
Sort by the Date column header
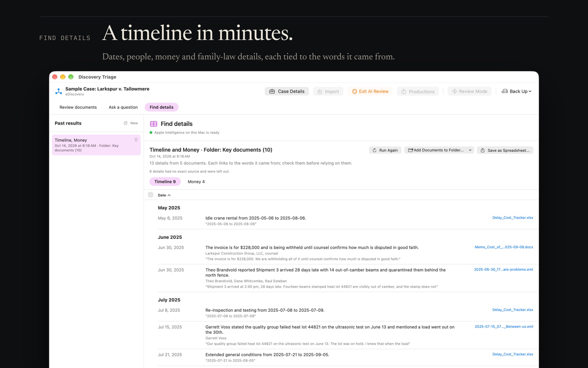pyautogui.click(x=164, y=195)
